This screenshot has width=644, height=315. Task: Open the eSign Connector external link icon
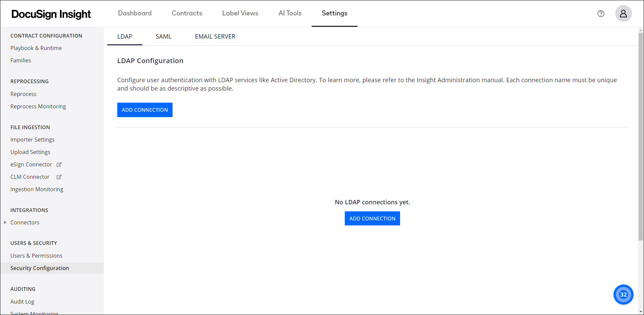point(59,164)
